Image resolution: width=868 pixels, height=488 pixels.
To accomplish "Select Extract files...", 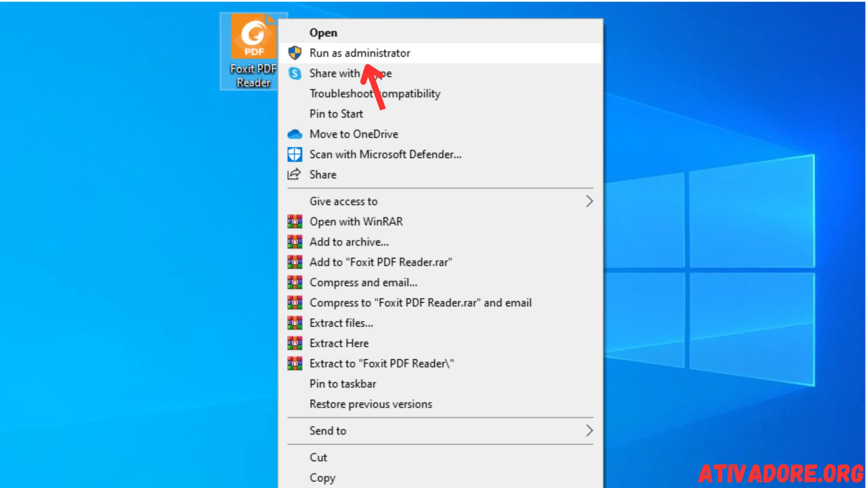I will (440, 323).
